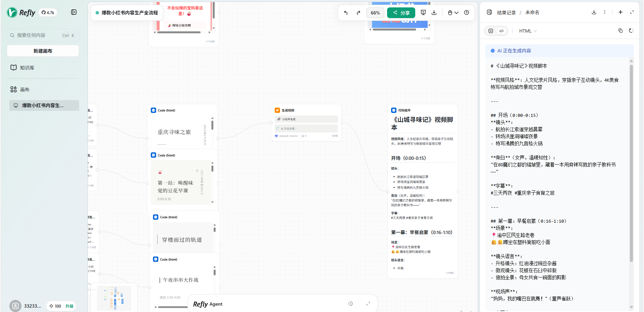Open slideshow presentation mode icon

pos(423,12)
